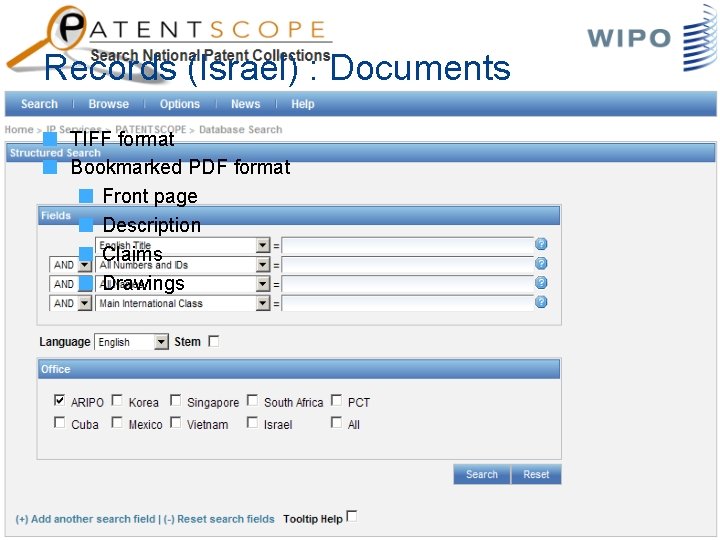Click the blue Search button

[x=482, y=474]
